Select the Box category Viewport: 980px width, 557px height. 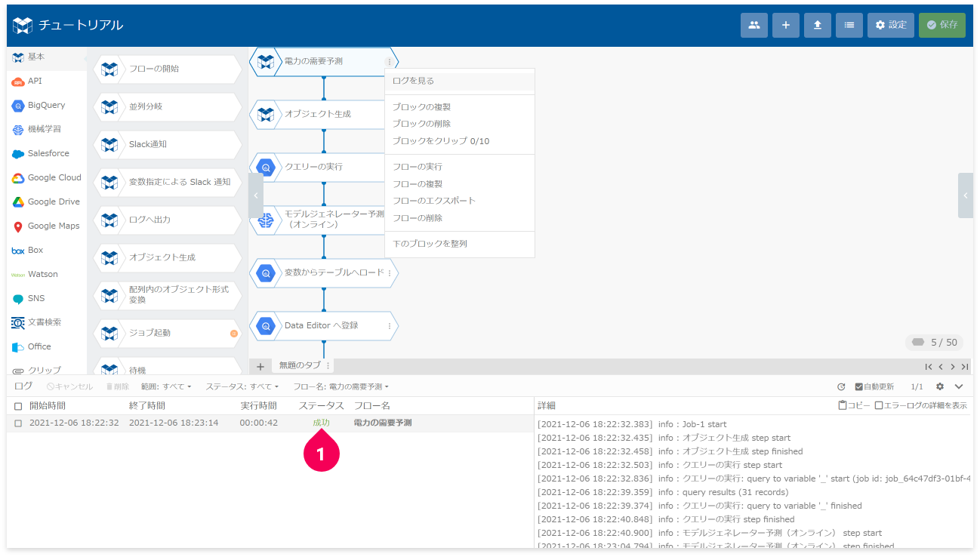(x=47, y=250)
